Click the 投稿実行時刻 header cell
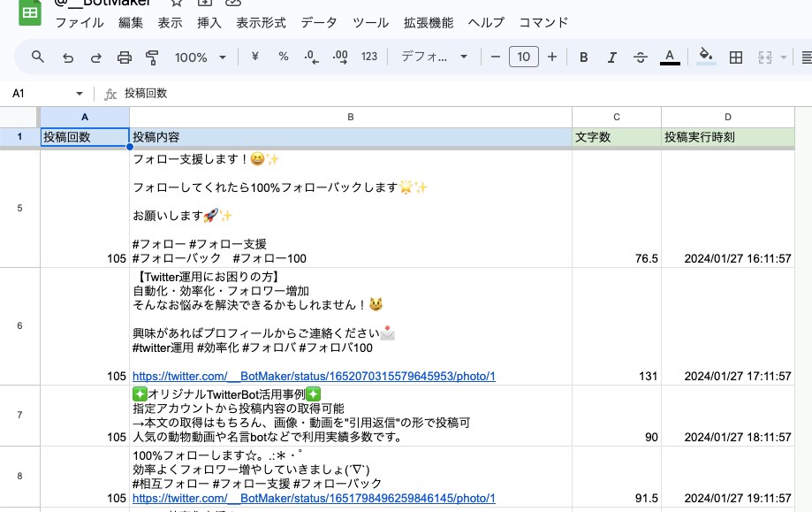This screenshot has width=812, height=512. coord(727,137)
